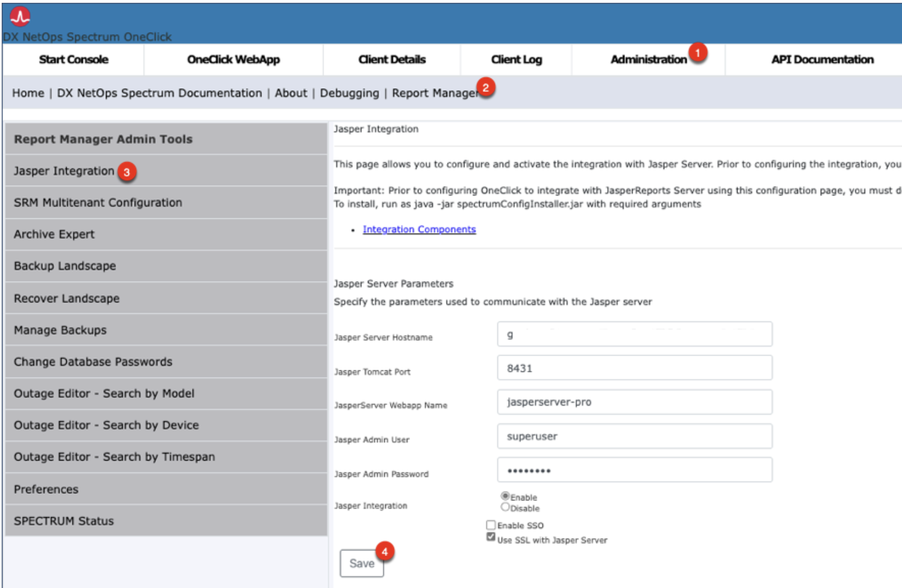This screenshot has width=902, height=588.
Task: Check the Enable SSO checkbox
Action: [491, 525]
